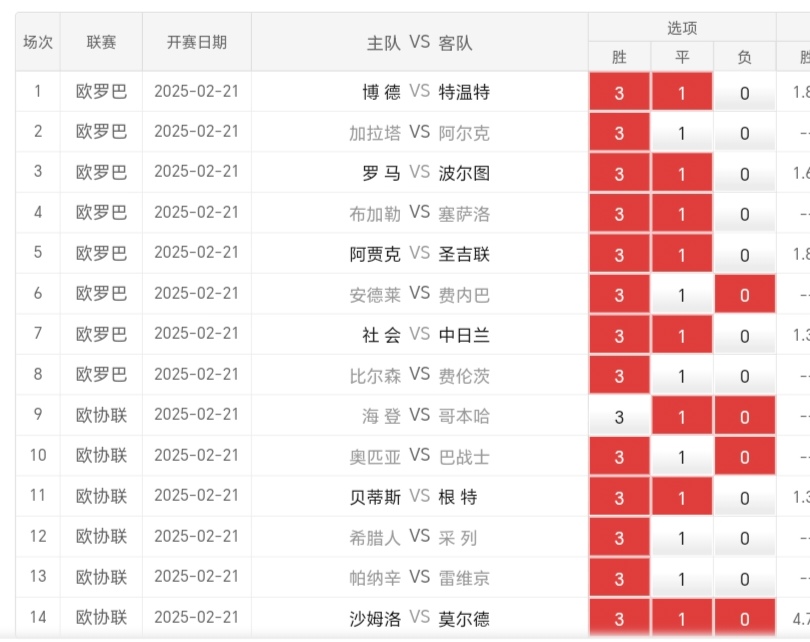Screen dimensions: 810x642
Task: Click the 开赛日期 column header
Action: [x=197, y=42]
